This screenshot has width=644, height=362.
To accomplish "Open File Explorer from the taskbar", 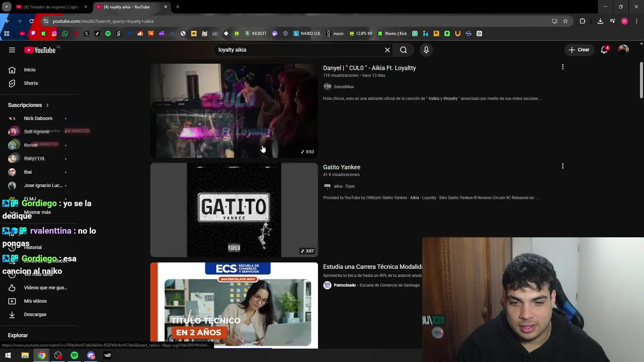I will 25,355.
